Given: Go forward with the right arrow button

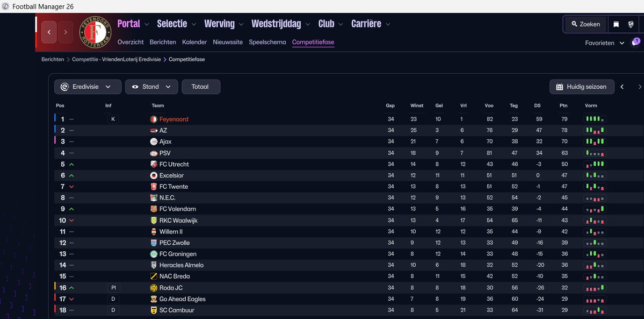Looking at the screenshot, I should 66,32.
